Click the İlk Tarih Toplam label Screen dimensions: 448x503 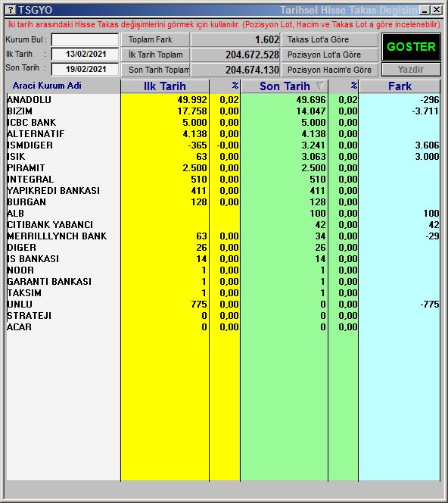(x=155, y=55)
